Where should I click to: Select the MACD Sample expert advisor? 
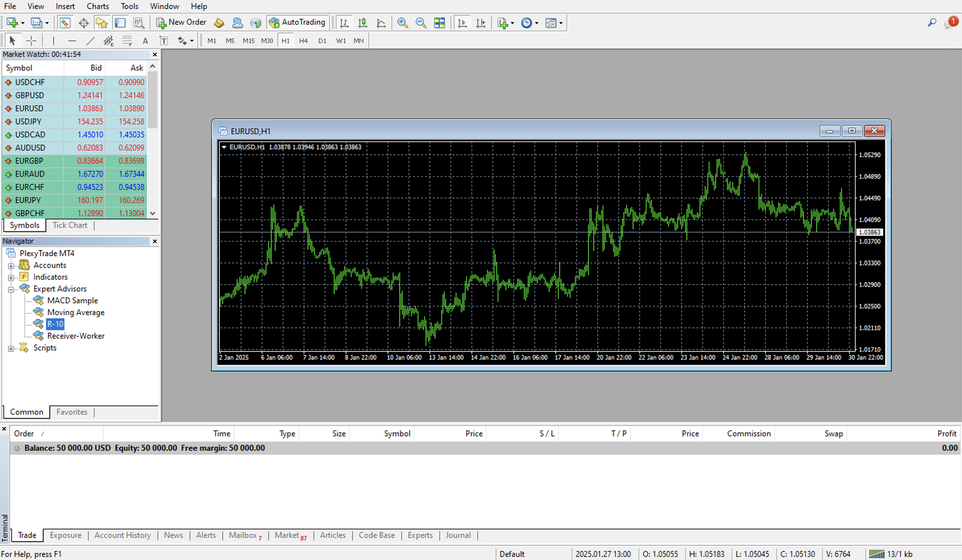tap(72, 300)
